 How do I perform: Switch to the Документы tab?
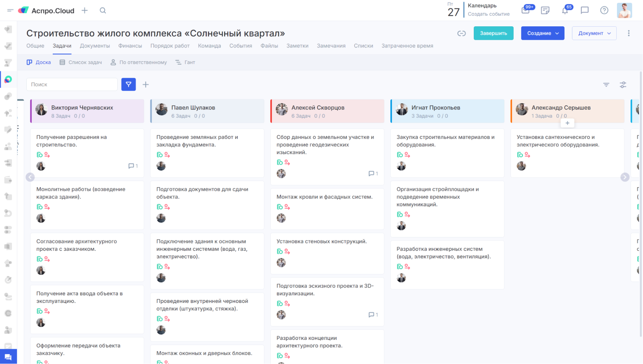point(95,46)
